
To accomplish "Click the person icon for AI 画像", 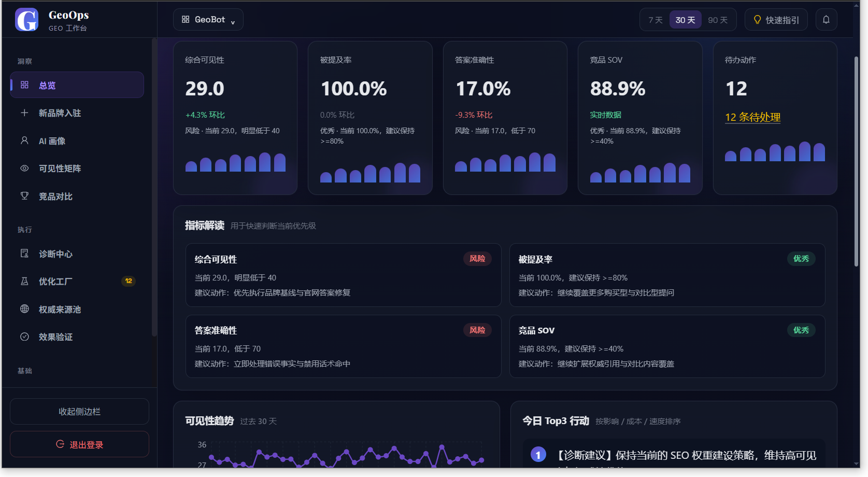I will [x=24, y=141].
